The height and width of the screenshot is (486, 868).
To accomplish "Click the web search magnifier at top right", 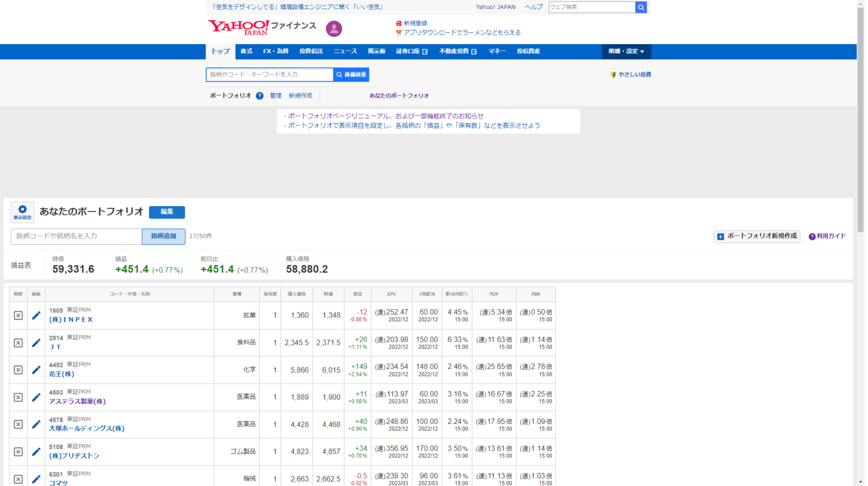I will tap(640, 7).
